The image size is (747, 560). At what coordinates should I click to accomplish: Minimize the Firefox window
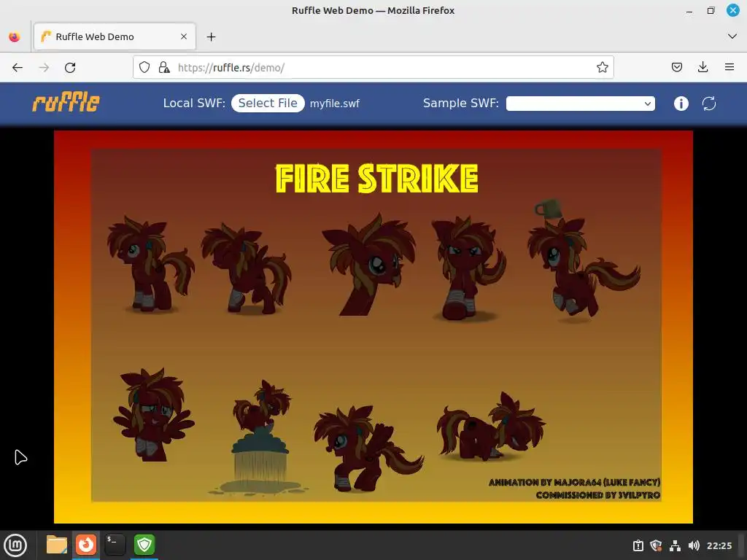tap(689, 10)
